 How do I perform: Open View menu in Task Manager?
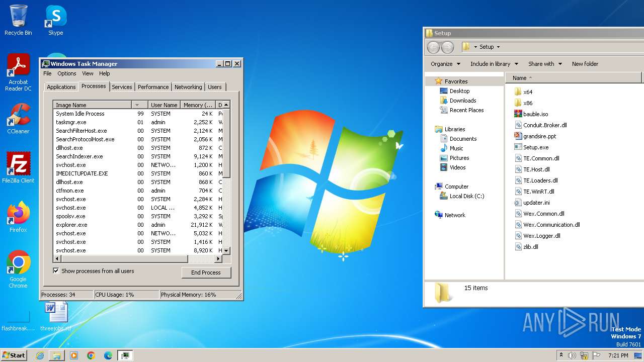pyautogui.click(x=88, y=73)
